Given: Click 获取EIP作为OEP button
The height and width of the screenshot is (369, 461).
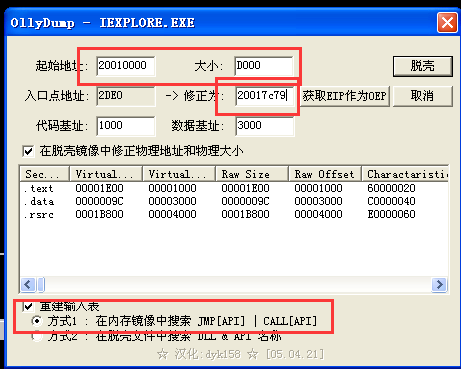Looking at the screenshot, I should (345, 96).
